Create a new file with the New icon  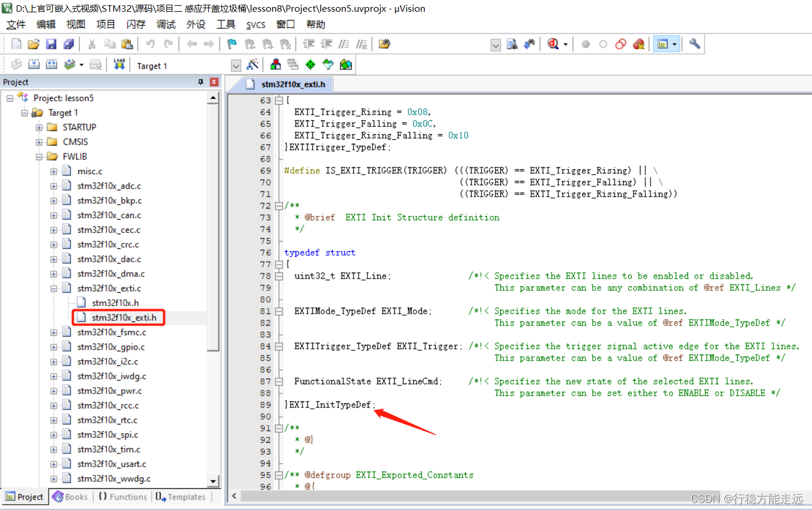coord(16,44)
